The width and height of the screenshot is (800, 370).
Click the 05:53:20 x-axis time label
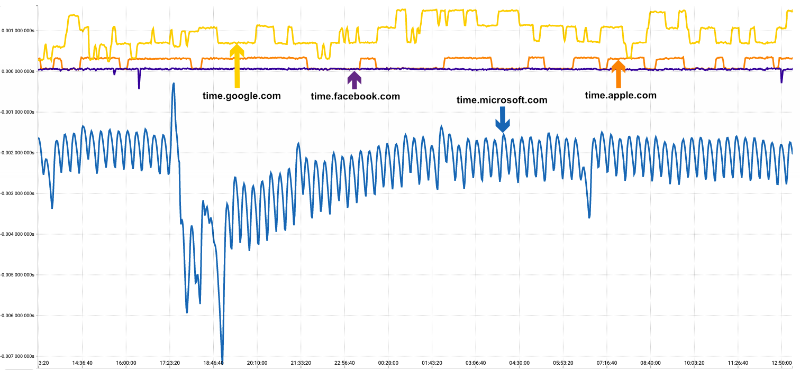point(563,364)
